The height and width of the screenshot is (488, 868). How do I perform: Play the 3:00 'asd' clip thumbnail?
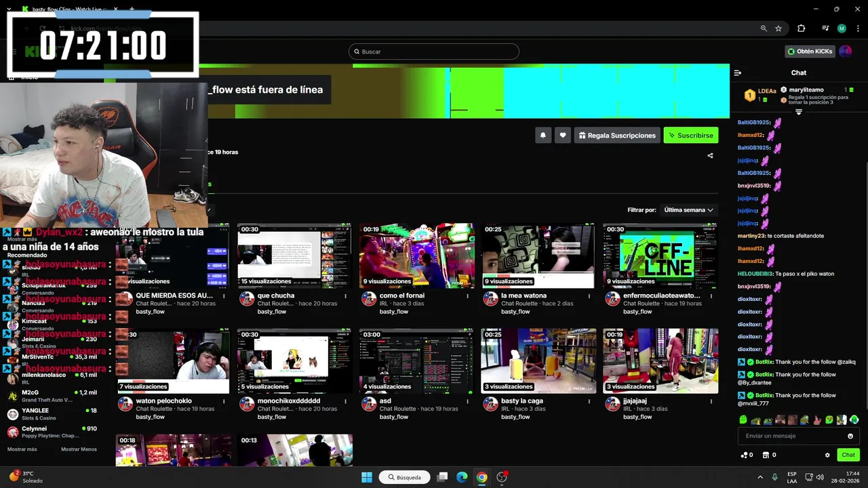(x=416, y=361)
